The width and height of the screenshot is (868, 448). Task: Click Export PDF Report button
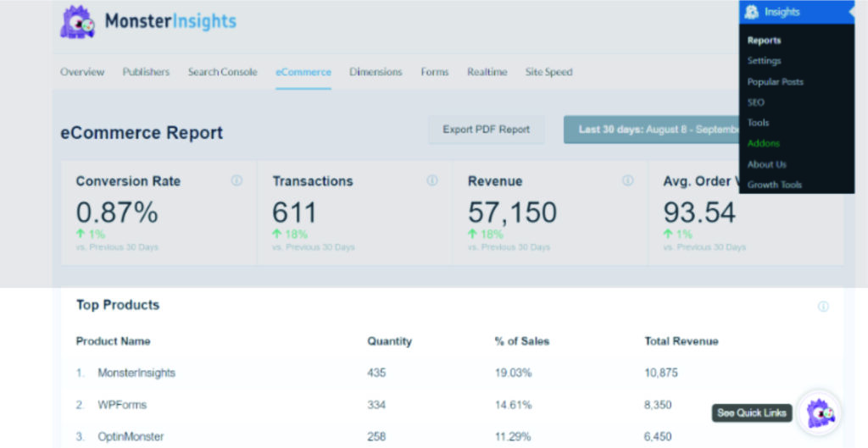[486, 130]
